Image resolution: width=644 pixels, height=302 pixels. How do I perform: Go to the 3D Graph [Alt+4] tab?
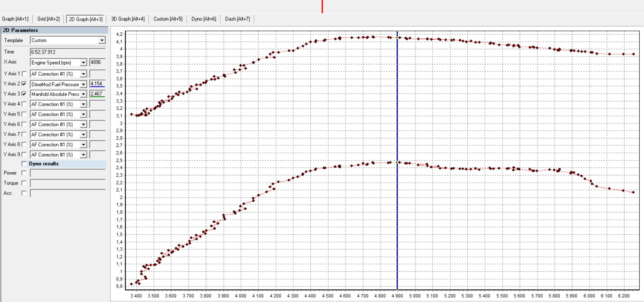[128, 19]
